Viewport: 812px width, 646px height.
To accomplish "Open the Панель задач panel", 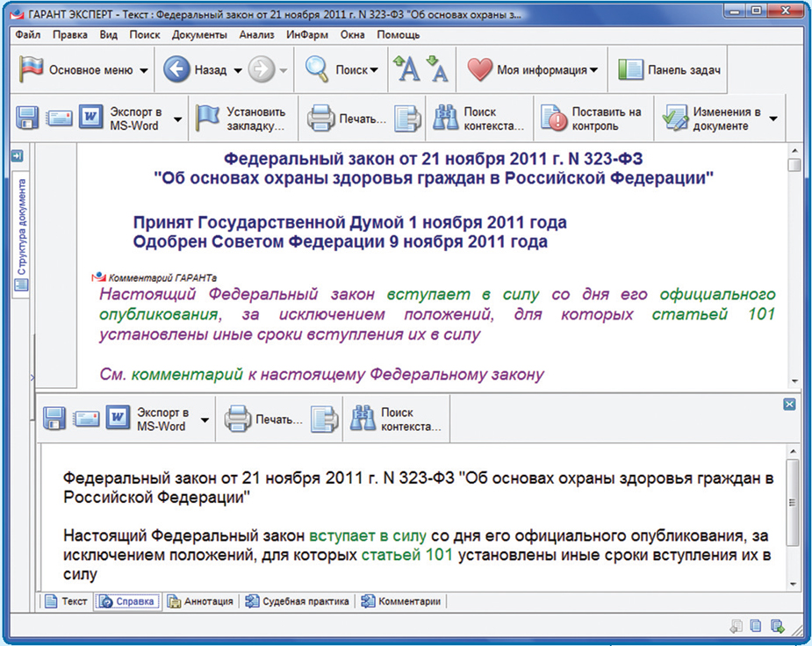I will (x=670, y=70).
